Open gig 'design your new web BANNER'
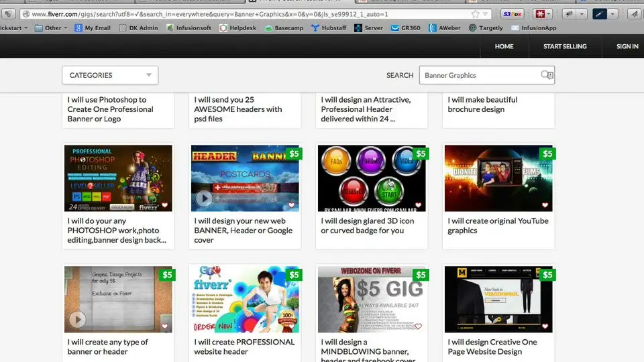Viewport: 644px width, 362px height. 243,230
